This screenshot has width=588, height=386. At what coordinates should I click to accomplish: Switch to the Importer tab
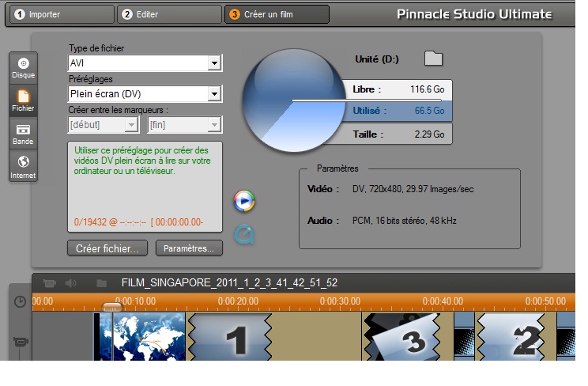62,14
